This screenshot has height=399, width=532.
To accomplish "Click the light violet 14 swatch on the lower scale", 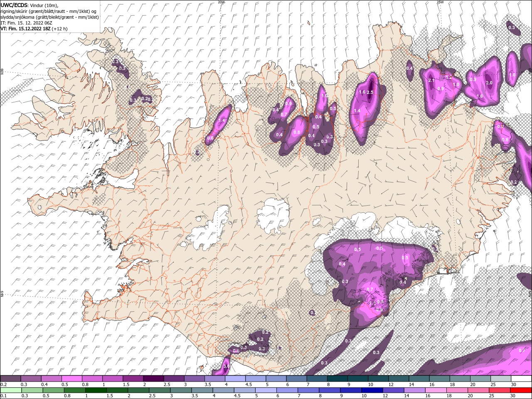I will [414, 390].
